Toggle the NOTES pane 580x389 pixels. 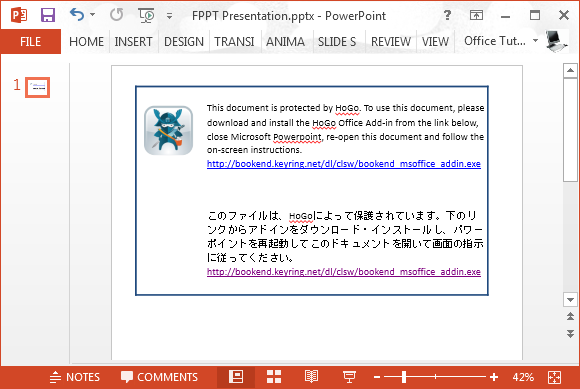pos(75,377)
